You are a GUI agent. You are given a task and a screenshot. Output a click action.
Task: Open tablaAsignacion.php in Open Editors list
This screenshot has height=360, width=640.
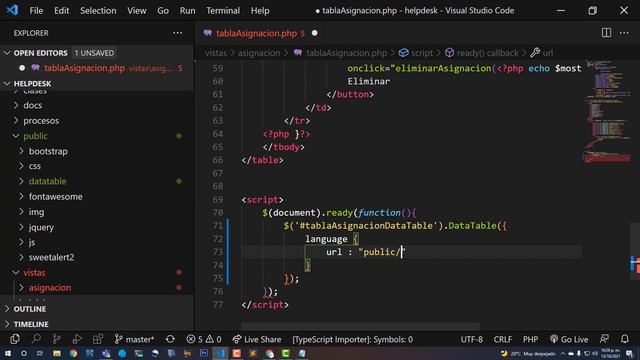pos(96,68)
